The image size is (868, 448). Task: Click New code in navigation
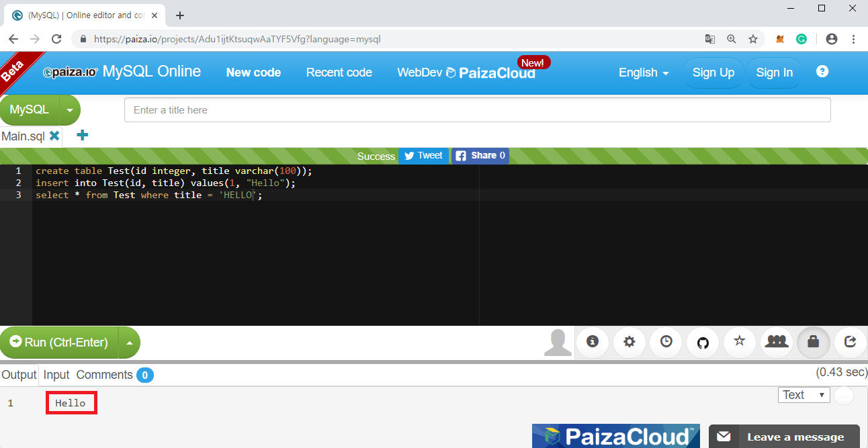(253, 73)
